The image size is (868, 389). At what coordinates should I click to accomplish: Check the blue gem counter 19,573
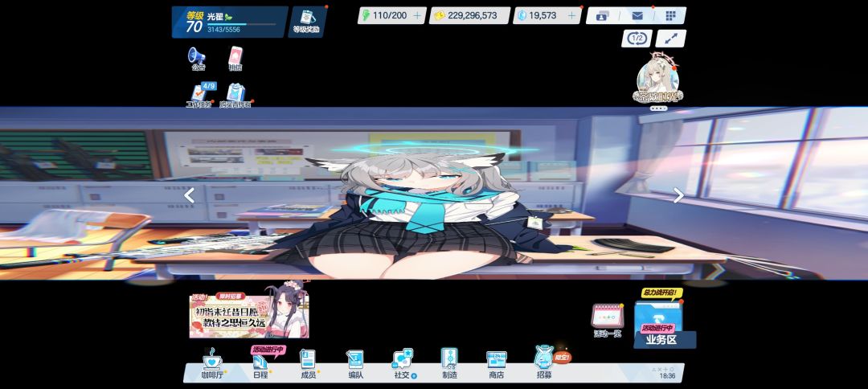(x=547, y=15)
